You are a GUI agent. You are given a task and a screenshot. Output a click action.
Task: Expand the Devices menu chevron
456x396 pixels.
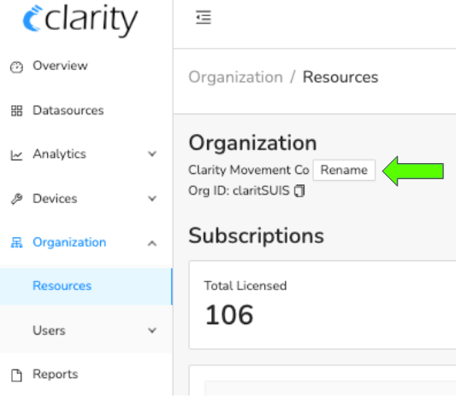coord(152,199)
